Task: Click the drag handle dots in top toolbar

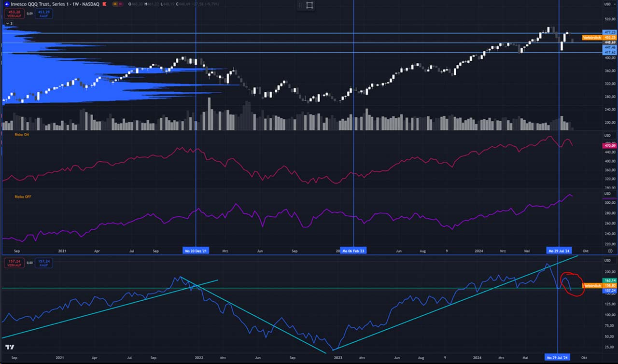Action: pos(299,5)
